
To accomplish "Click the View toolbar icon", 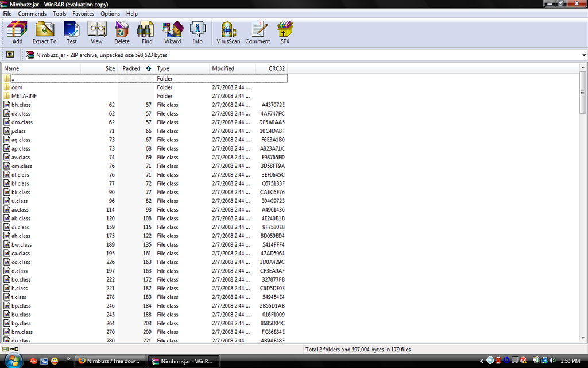I will (96, 33).
